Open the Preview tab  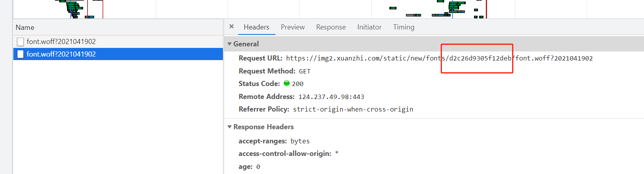(x=292, y=27)
